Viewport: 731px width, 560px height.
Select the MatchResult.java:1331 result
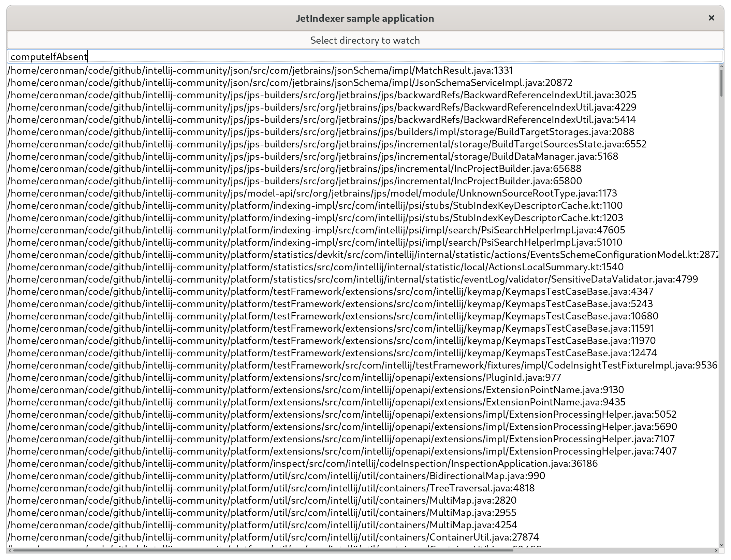pyautogui.click(x=260, y=71)
